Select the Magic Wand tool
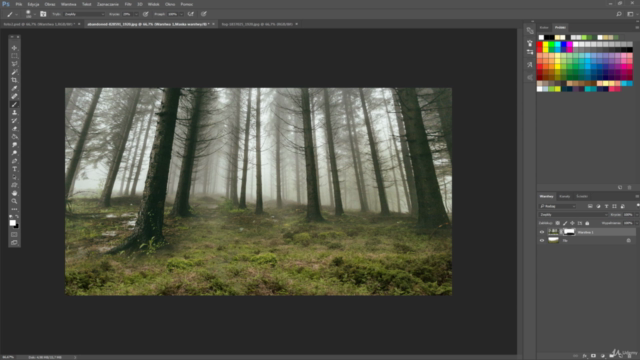Image resolution: width=640 pixels, height=360 pixels. [14, 72]
